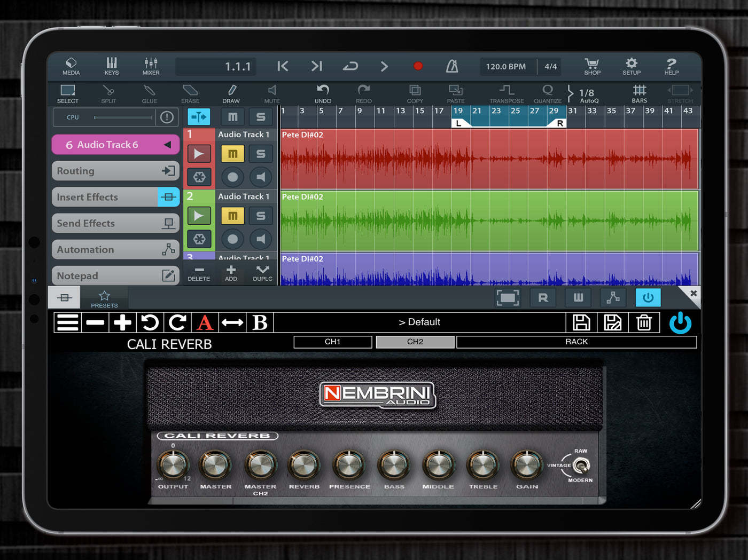Expand the Routing section
Viewport: 748px width, 560px height.
click(x=115, y=171)
